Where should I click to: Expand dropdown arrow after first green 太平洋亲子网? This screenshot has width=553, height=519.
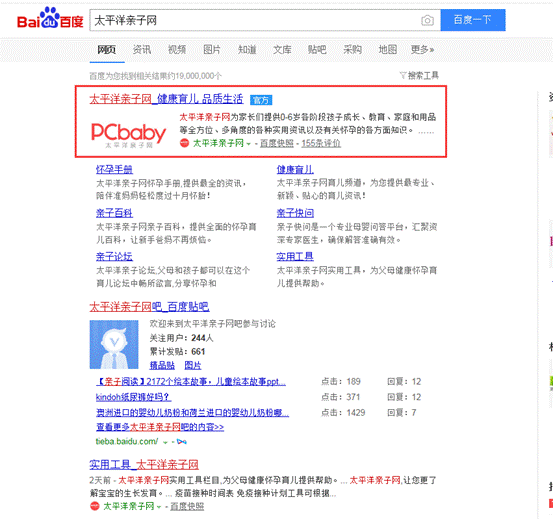(249, 144)
